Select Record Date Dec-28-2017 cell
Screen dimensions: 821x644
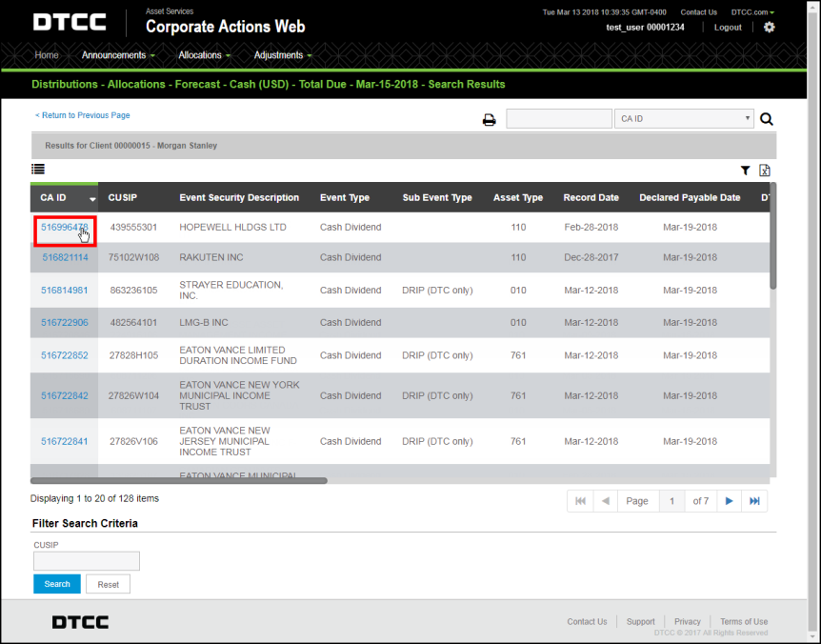[591, 257]
